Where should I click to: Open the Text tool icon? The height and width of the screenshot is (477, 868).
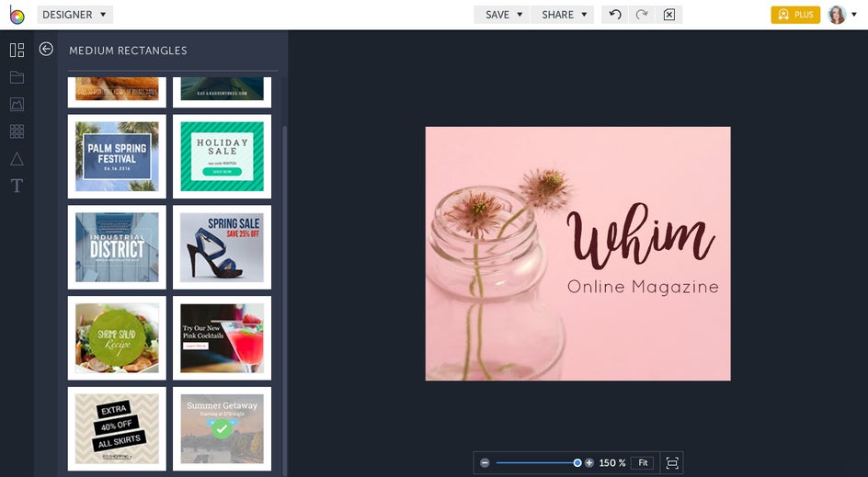tap(17, 187)
